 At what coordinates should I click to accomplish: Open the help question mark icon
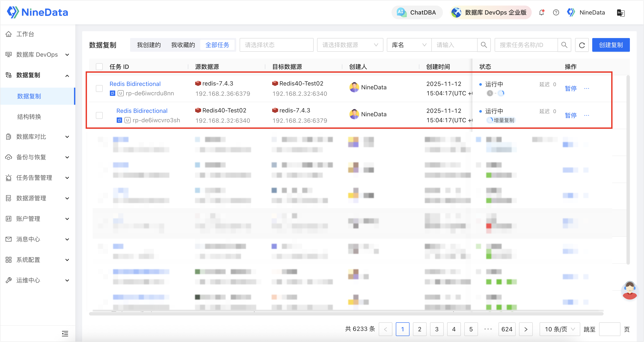coord(556,12)
